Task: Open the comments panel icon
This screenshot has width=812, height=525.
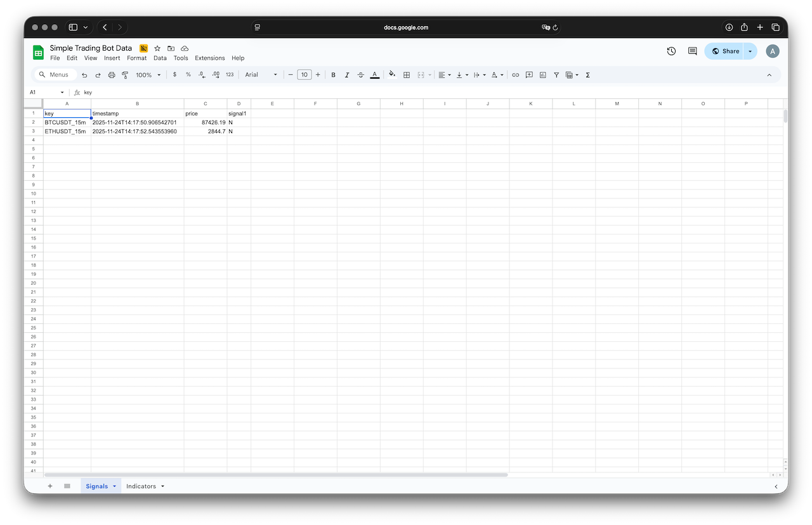Action: pyautogui.click(x=692, y=51)
